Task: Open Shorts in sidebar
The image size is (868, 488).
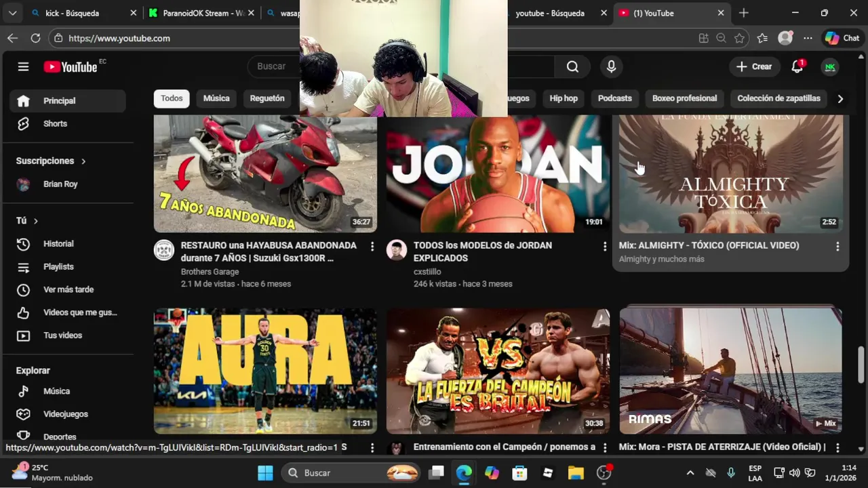Action: click(x=67, y=124)
